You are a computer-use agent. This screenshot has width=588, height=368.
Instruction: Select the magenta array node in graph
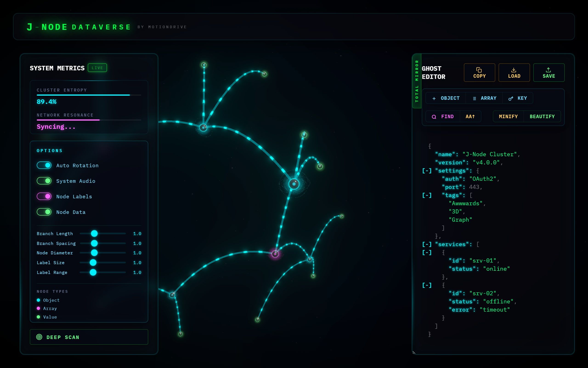click(275, 254)
